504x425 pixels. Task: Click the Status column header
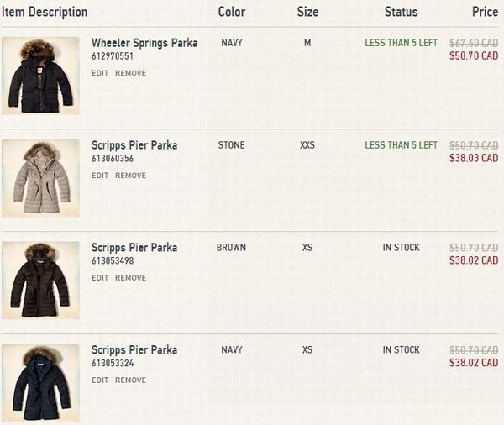coord(401,12)
